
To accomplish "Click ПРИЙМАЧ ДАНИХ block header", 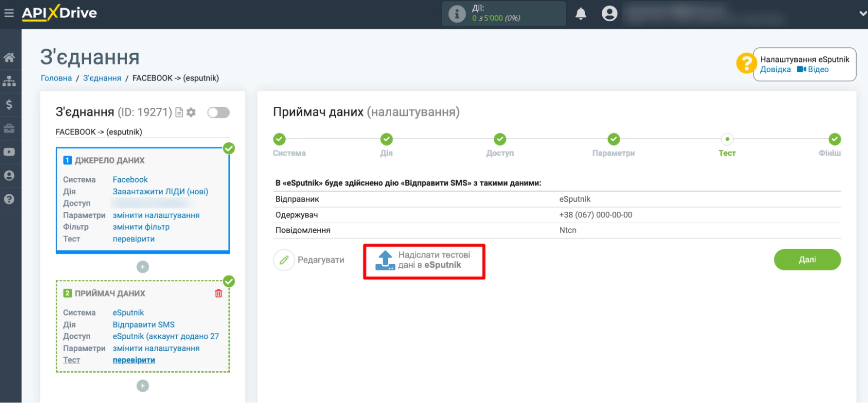I will click(104, 293).
